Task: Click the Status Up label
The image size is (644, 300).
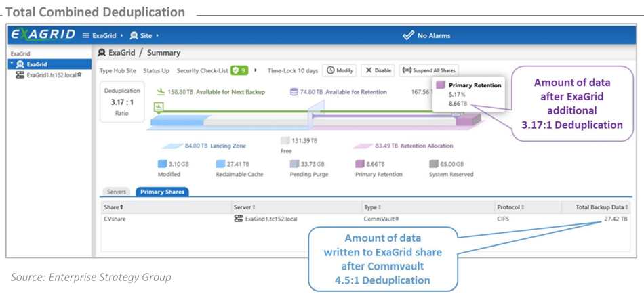Action: pos(156,70)
